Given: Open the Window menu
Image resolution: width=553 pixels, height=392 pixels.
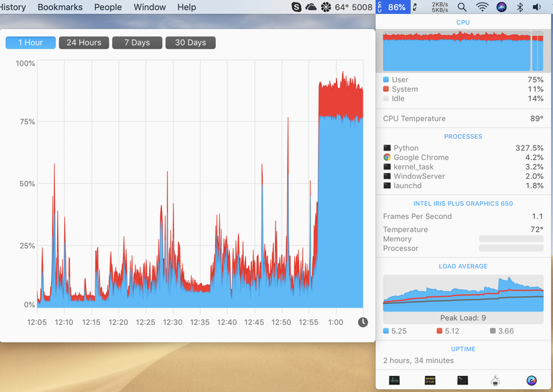Looking at the screenshot, I should (x=149, y=7).
